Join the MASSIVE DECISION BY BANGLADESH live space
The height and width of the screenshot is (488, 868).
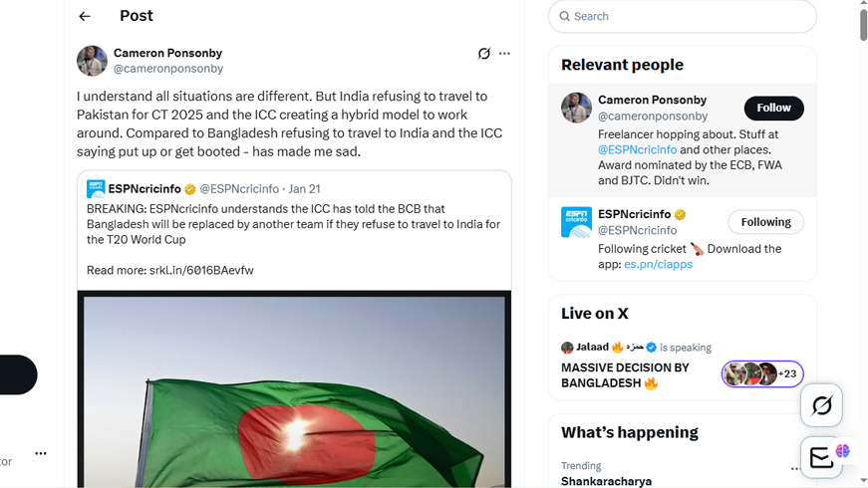625,374
